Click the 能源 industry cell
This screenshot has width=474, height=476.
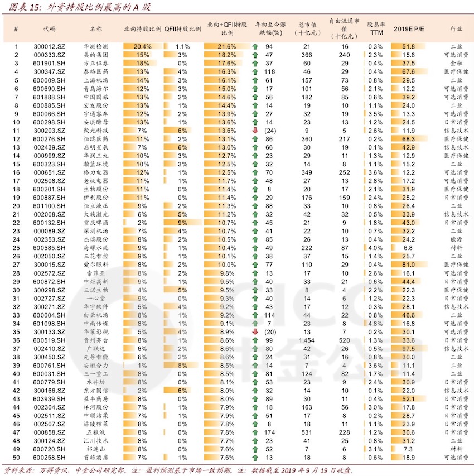[x=456, y=239]
